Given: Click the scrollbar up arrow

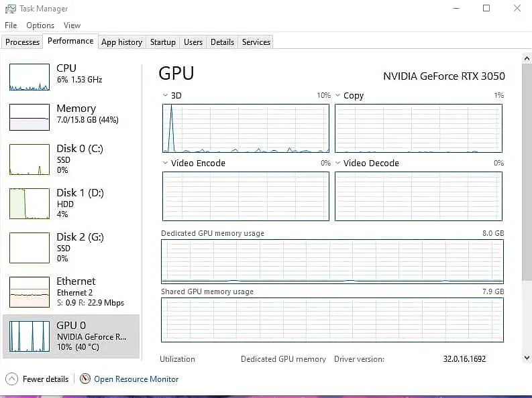Looking at the screenshot, I should point(527,59).
